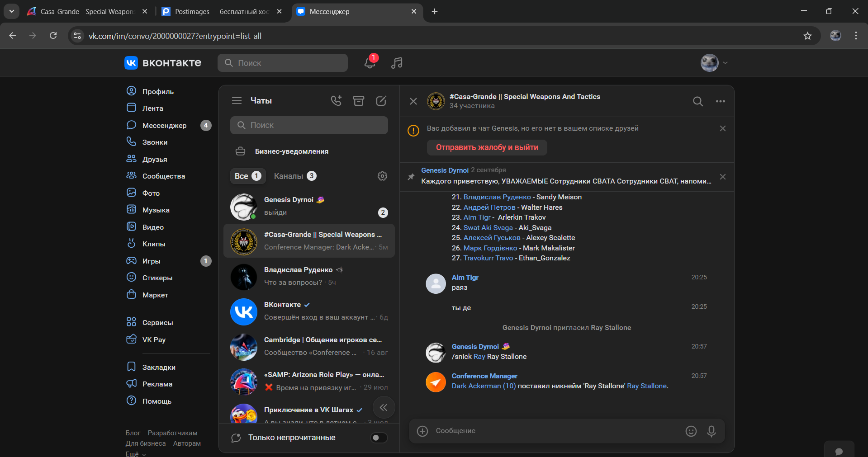The height and width of the screenshot is (457, 868).
Task: Open the VK music player icon
Action: point(397,63)
